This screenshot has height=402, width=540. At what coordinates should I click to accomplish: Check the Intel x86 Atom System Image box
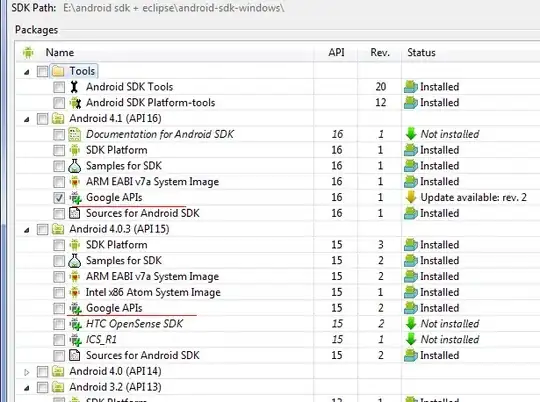pos(59,292)
